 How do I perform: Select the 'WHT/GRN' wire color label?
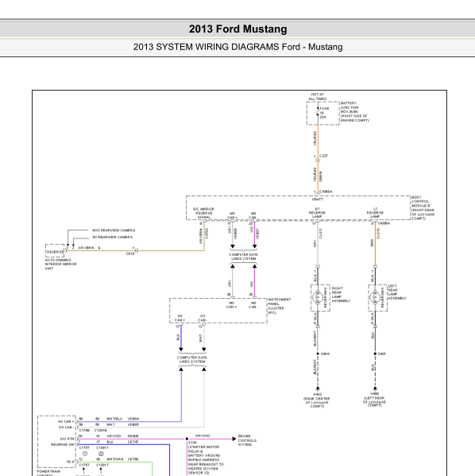(115, 459)
